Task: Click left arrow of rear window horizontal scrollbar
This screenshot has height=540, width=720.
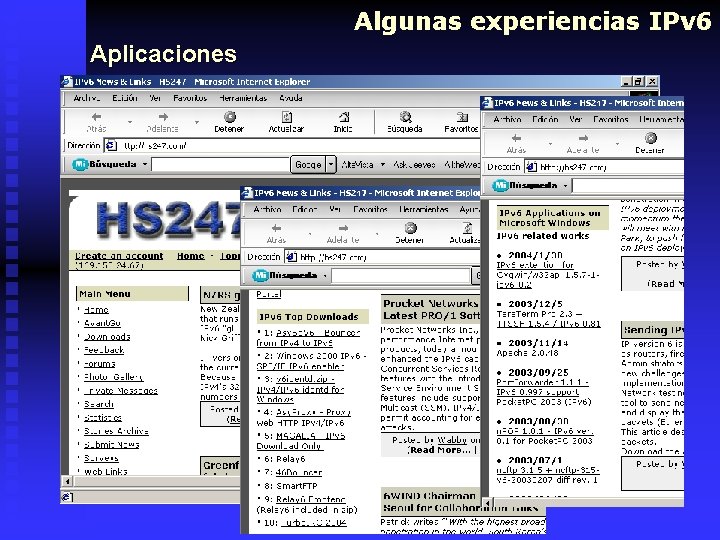Action: coord(68,481)
